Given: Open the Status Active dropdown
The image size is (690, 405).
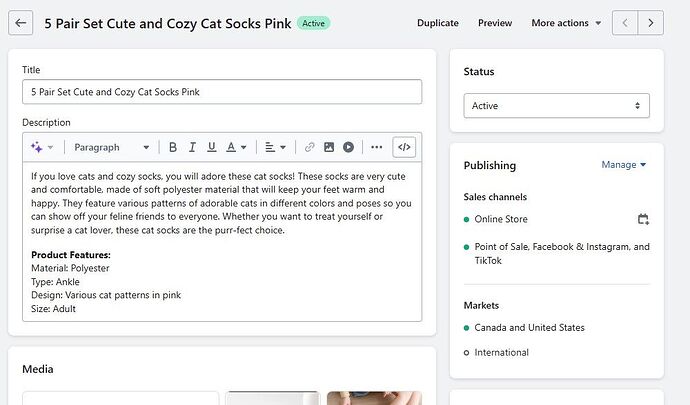Looking at the screenshot, I should click(x=556, y=106).
